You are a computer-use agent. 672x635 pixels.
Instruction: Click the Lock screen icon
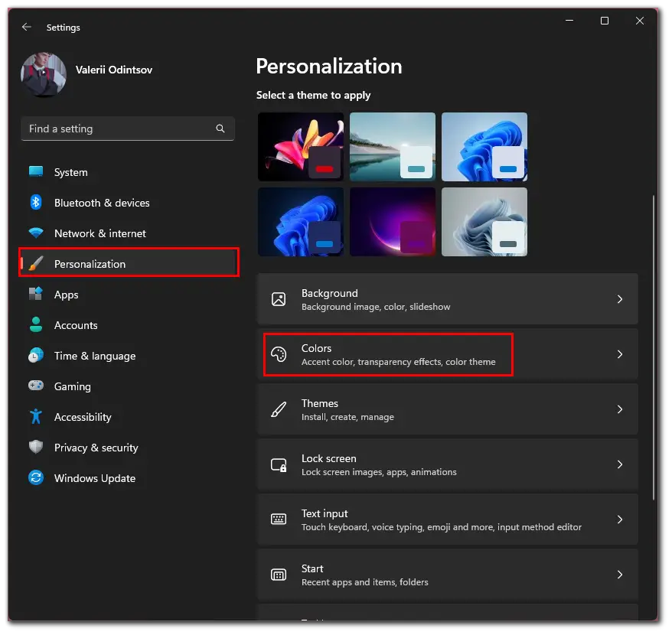click(x=279, y=464)
